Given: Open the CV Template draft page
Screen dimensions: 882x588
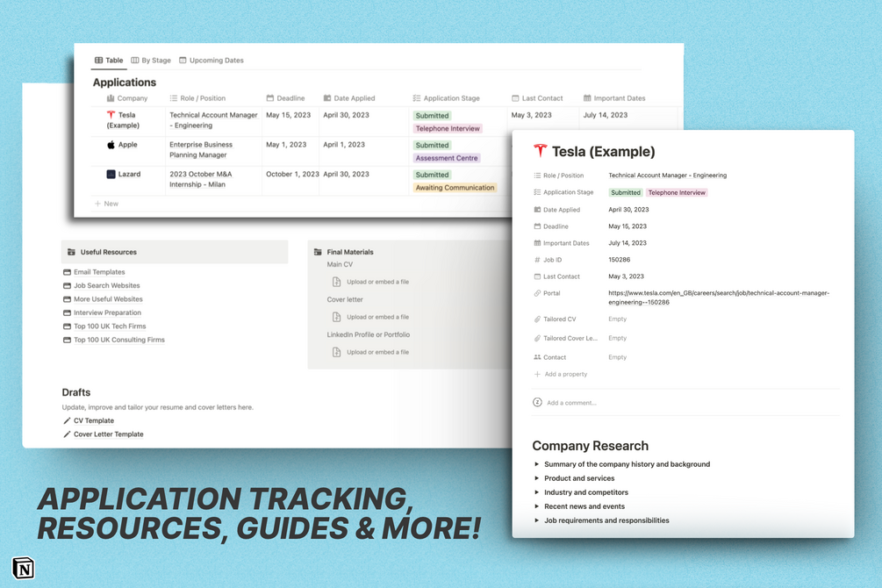Looking at the screenshot, I should pos(93,420).
